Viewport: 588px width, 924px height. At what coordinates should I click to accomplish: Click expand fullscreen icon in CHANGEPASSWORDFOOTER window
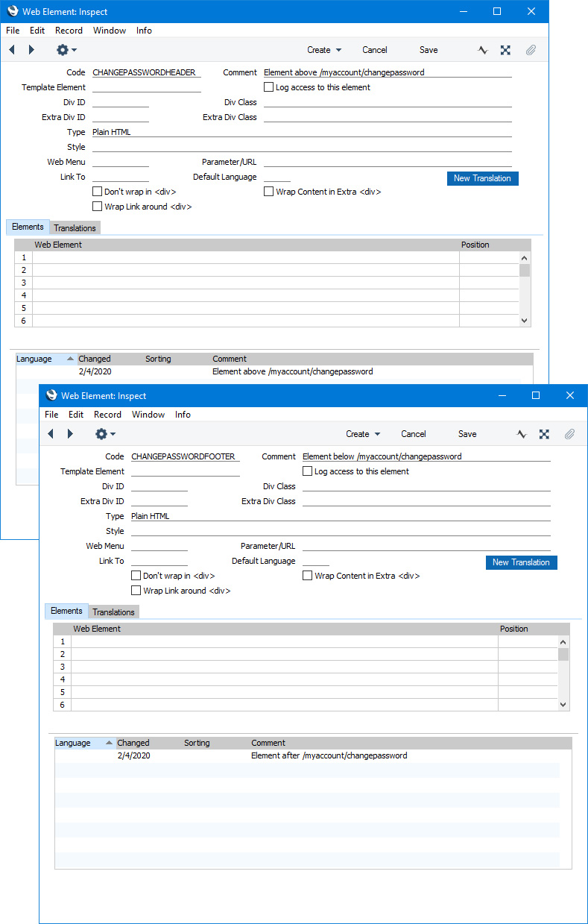(x=544, y=434)
